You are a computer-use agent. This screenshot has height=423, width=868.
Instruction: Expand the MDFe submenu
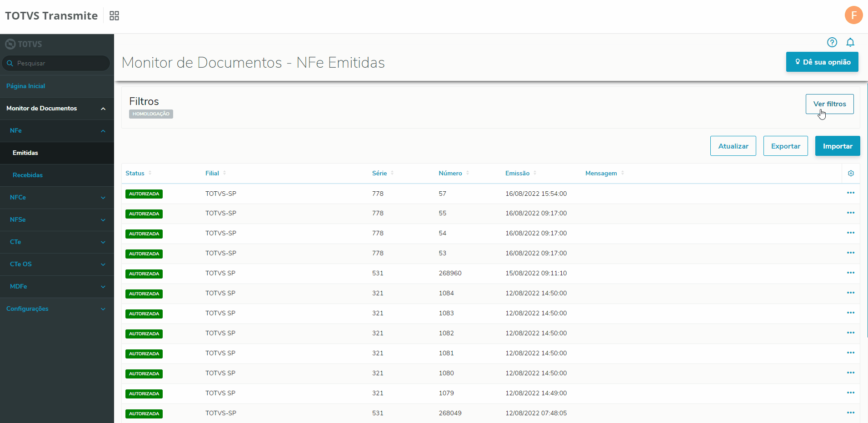(x=57, y=287)
